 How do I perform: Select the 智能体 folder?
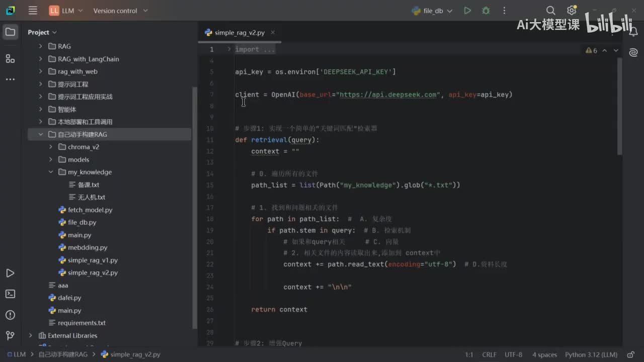pyautogui.click(x=67, y=109)
